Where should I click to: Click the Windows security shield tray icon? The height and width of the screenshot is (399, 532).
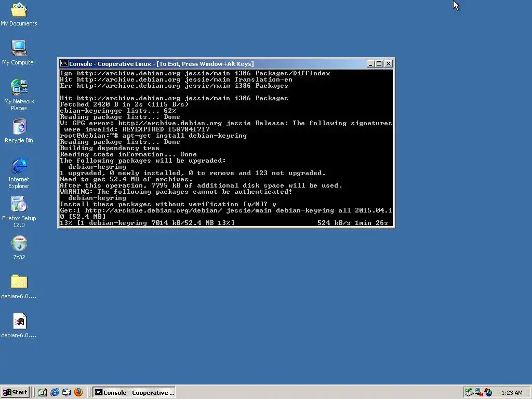(x=488, y=393)
